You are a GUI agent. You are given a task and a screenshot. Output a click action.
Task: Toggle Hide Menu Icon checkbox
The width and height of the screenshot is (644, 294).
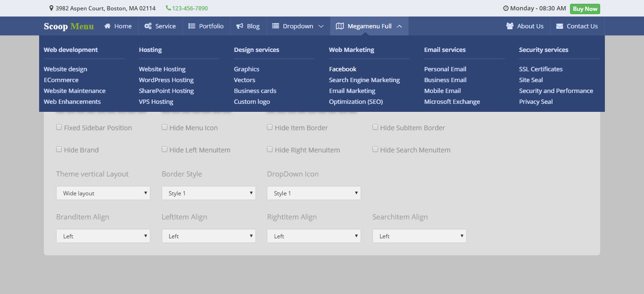(165, 127)
